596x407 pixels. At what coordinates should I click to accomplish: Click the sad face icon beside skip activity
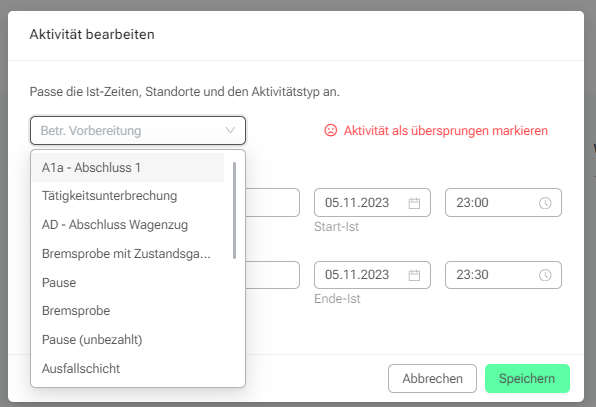pos(330,130)
